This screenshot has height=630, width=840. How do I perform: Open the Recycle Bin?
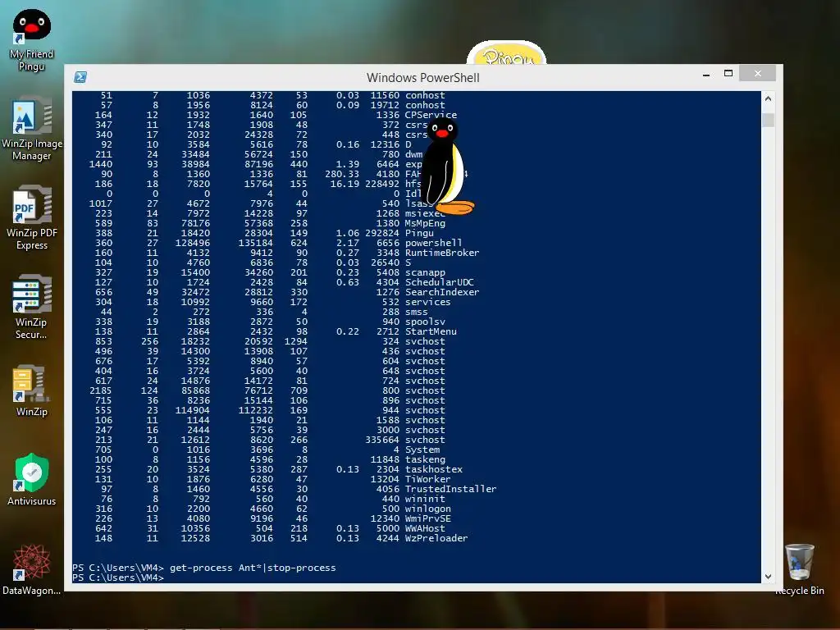click(799, 569)
